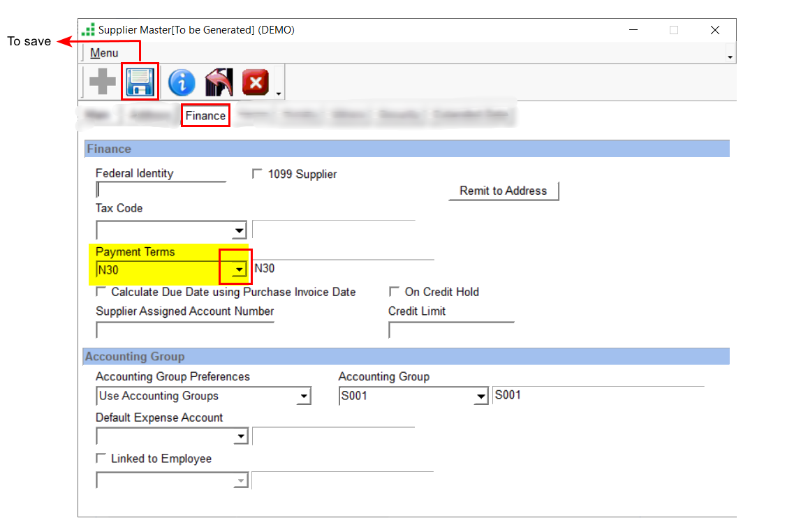Viewport: 808px width, 532px height.
Task: Open the blue Information icon
Action: (x=182, y=82)
